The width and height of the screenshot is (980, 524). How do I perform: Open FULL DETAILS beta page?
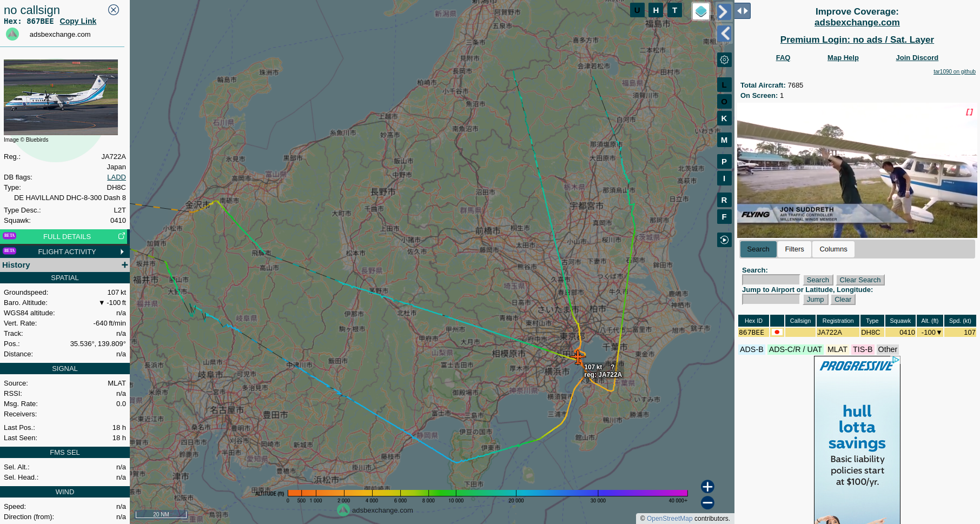click(64, 236)
